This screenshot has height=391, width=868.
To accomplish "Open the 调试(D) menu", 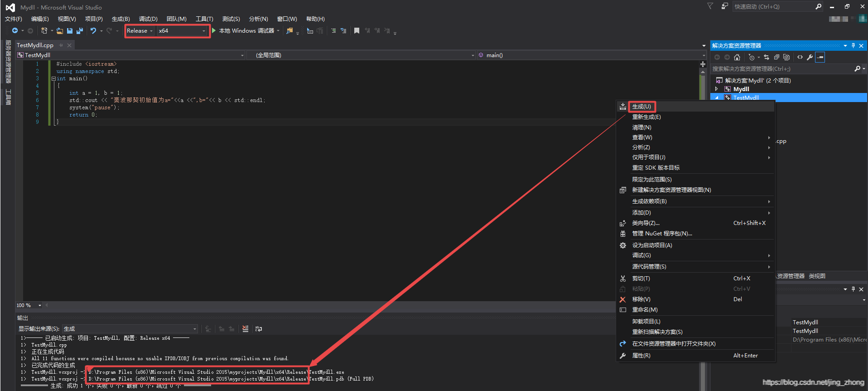I will pyautogui.click(x=148, y=19).
